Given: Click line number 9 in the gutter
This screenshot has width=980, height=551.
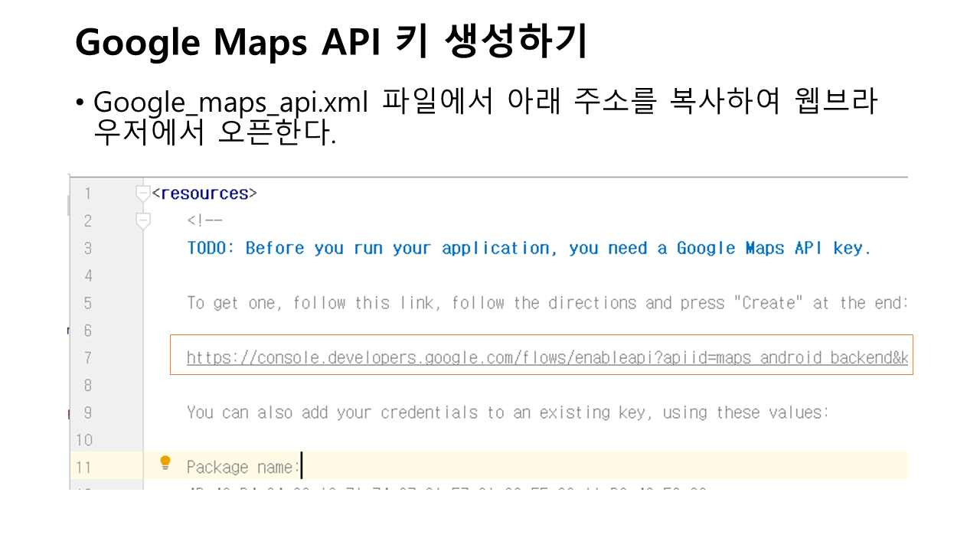Looking at the screenshot, I should pos(87,412).
